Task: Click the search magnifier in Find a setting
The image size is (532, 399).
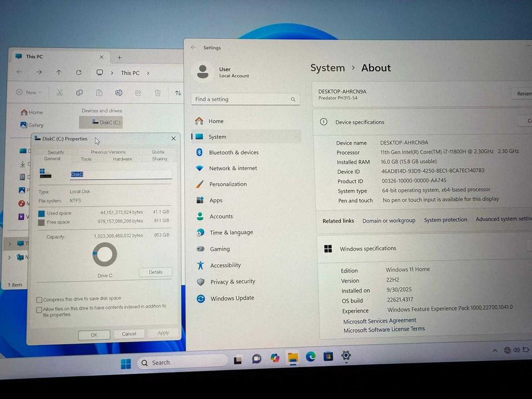Action: [x=293, y=99]
